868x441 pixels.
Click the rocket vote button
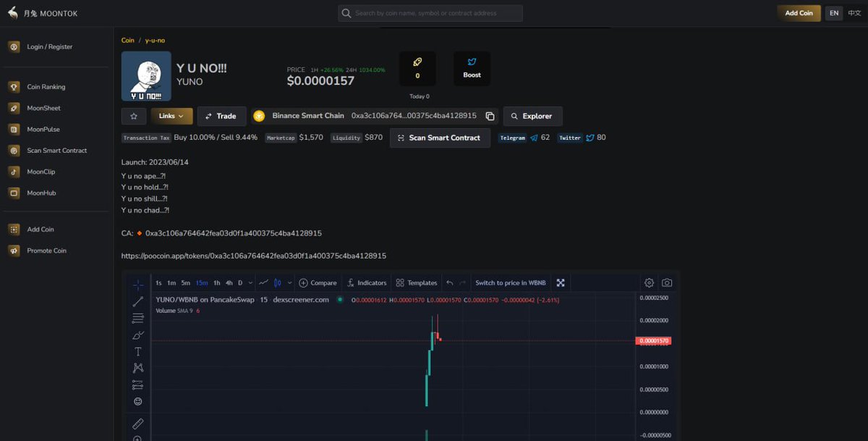click(417, 69)
